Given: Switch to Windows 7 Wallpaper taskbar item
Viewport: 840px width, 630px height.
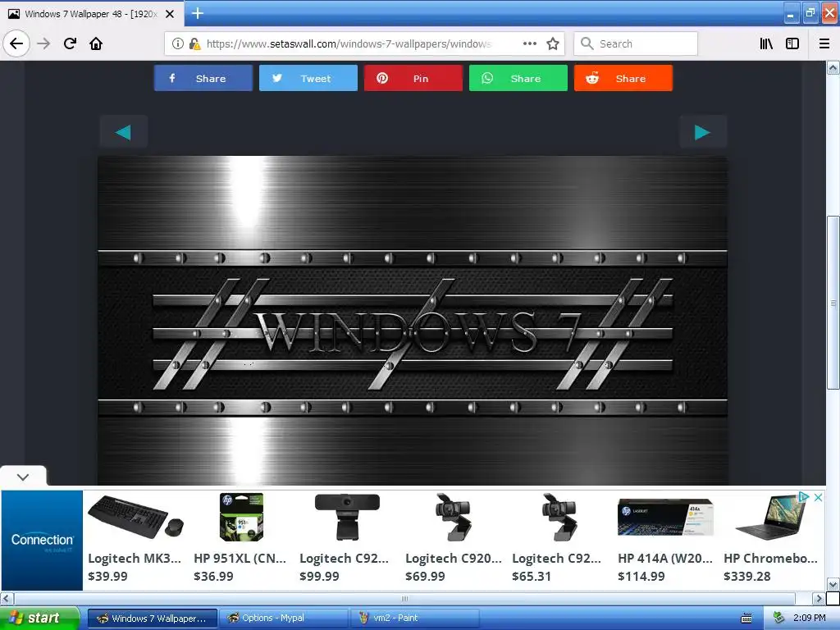Looking at the screenshot, I should coord(152,619).
